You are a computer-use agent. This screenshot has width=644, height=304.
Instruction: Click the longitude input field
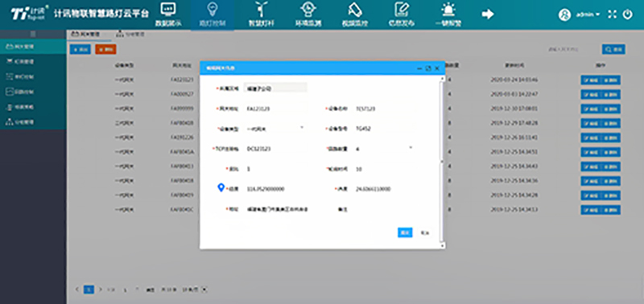tap(277, 189)
